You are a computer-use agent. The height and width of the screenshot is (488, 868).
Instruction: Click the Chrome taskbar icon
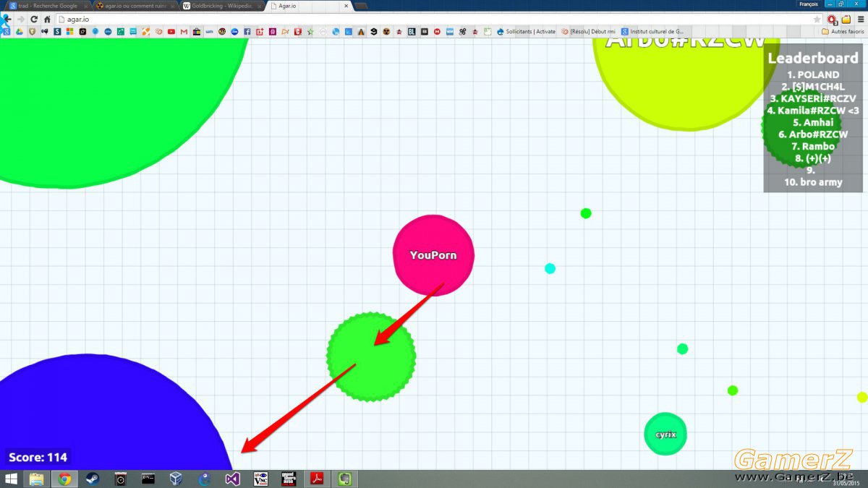click(64, 479)
